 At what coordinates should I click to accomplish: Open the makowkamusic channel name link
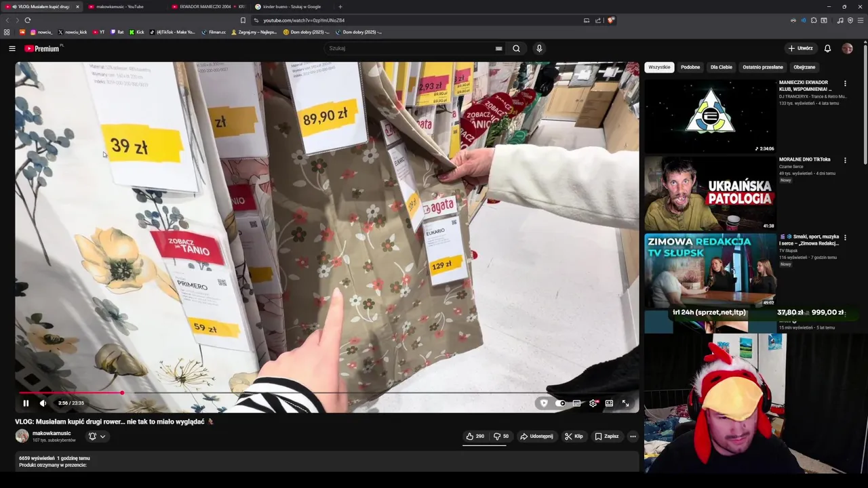click(x=52, y=433)
